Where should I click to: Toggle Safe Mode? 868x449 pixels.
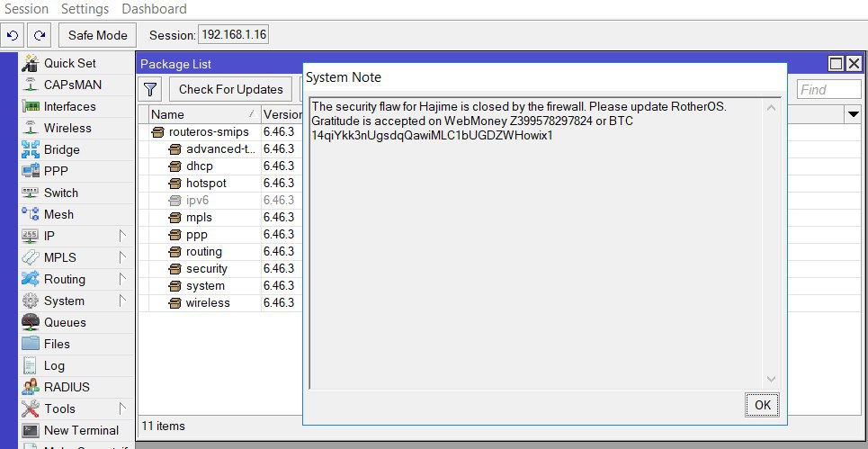click(97, 35)
